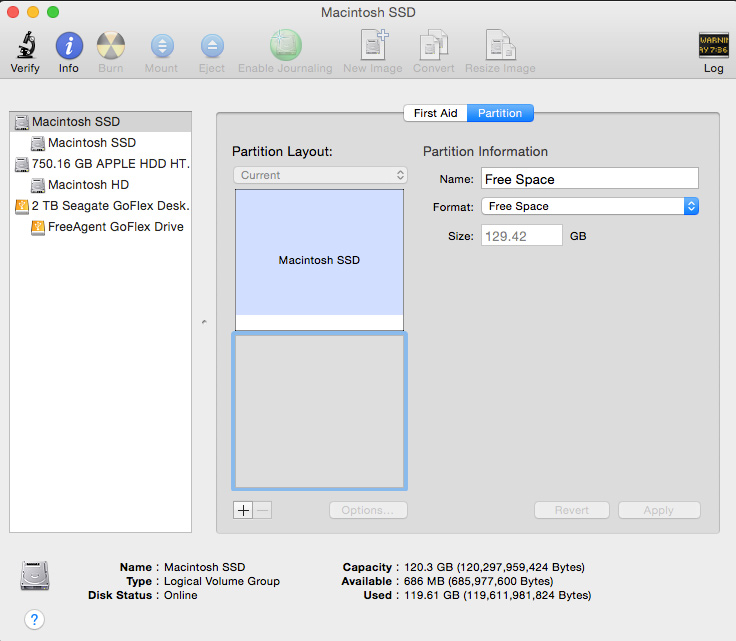Add a partition with the plus button
Image resolution: width=736 pixels, height=641 pixels.
[243, 510]
